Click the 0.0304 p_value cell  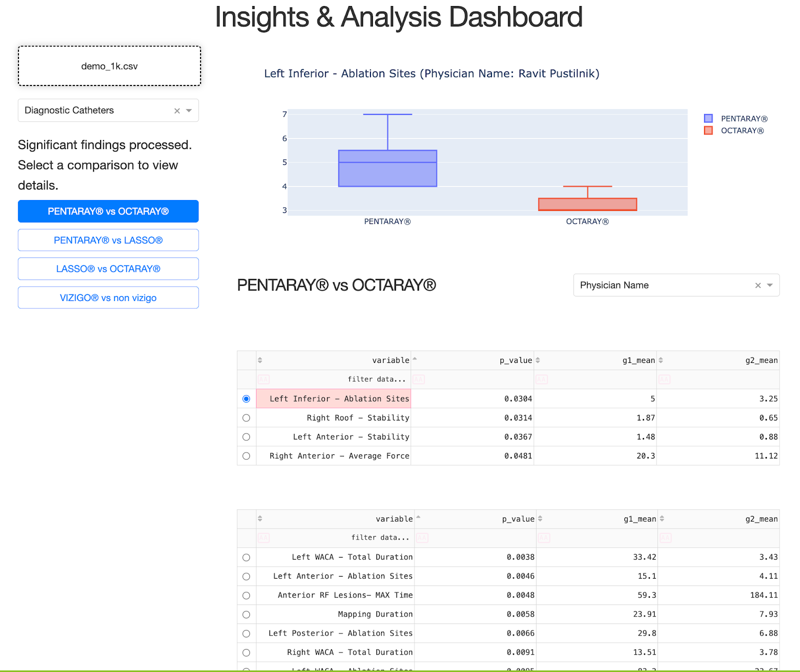(x=472, y=399)
